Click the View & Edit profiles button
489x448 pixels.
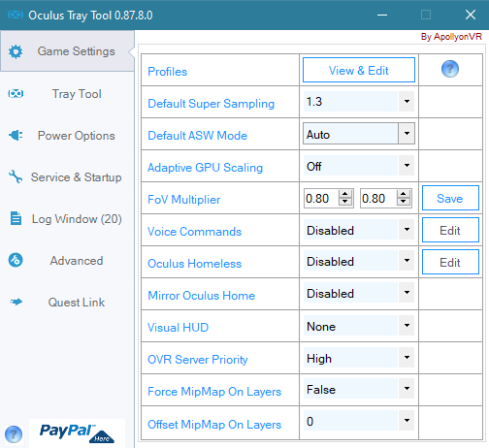pos(359,70)
